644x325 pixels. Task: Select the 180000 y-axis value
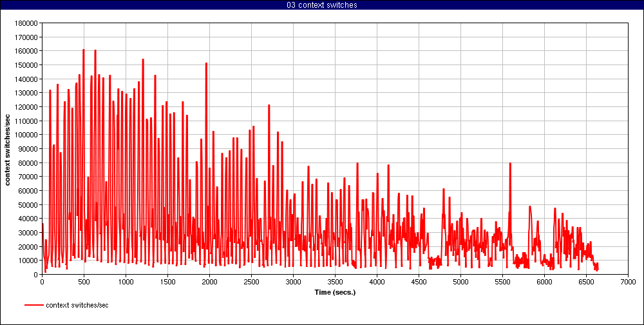[x=26, y=23]
